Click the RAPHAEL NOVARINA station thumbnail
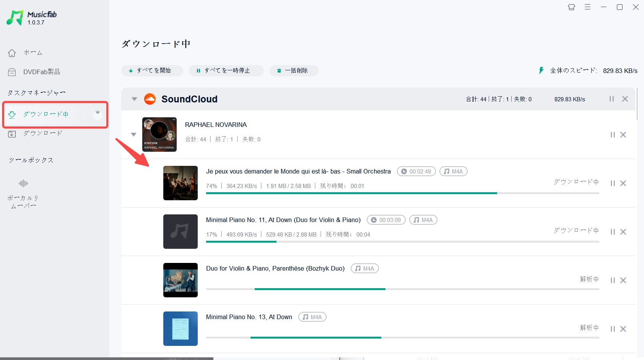 click(159, 135)
